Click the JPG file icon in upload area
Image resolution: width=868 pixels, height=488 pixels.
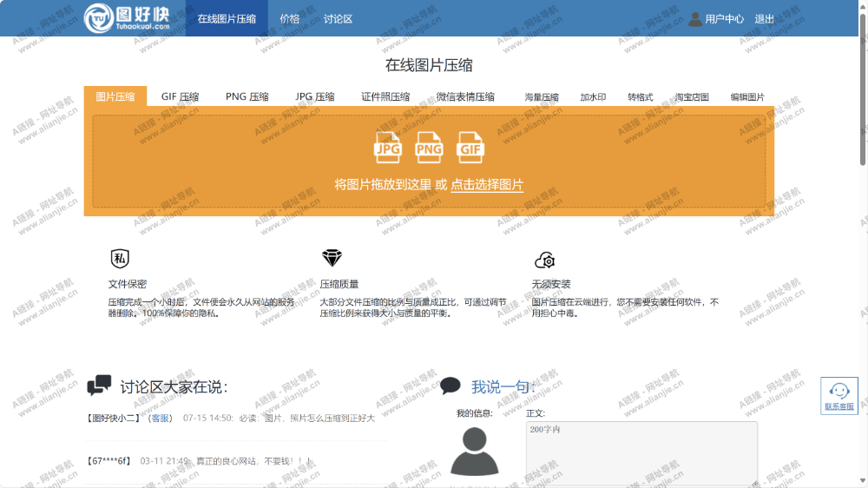[x=388, y=148]
